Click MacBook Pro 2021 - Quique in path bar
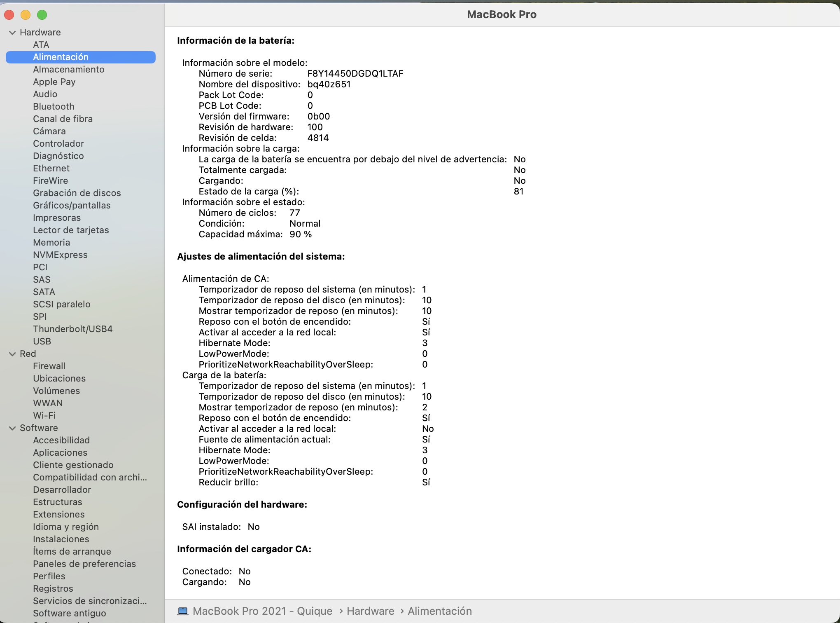 tap(262, 611)
